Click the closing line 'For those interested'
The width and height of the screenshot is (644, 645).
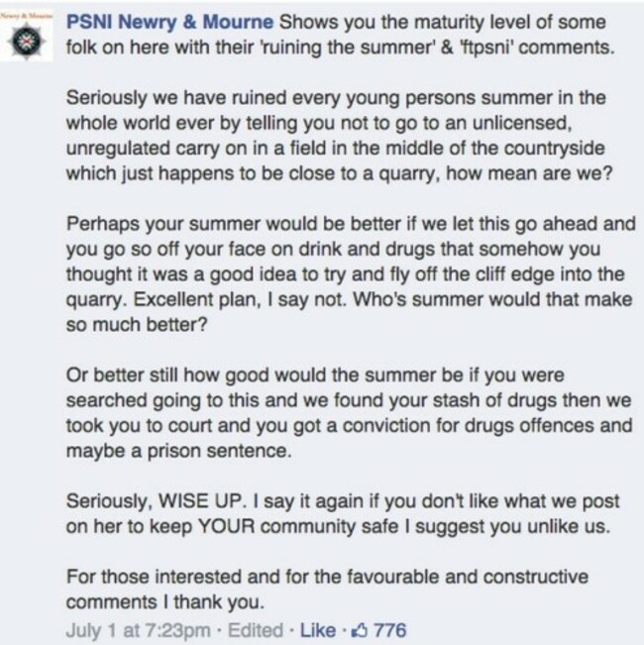[327, 590]
